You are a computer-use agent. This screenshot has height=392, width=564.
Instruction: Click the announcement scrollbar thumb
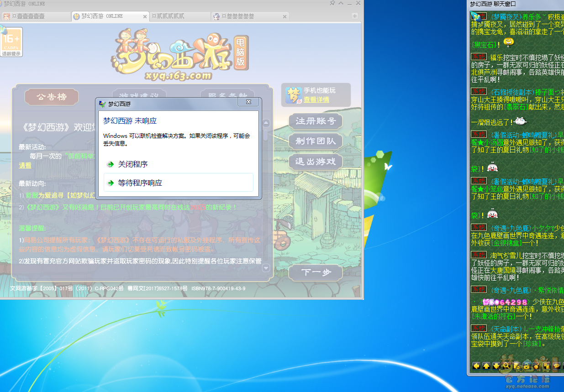(x=266, y=134)
